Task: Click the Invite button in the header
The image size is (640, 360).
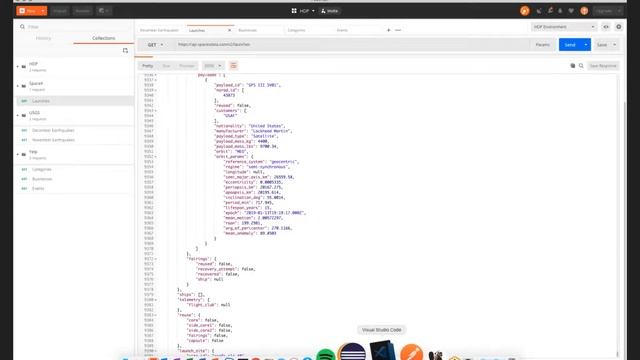Action: [329, 11]
